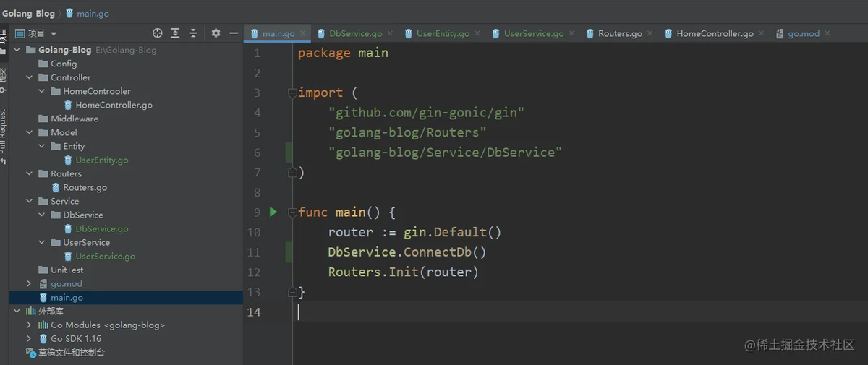Screen dimensions: 868x365
Task: Collapse the Controller folder chevron
Action: tap(30, 77)
